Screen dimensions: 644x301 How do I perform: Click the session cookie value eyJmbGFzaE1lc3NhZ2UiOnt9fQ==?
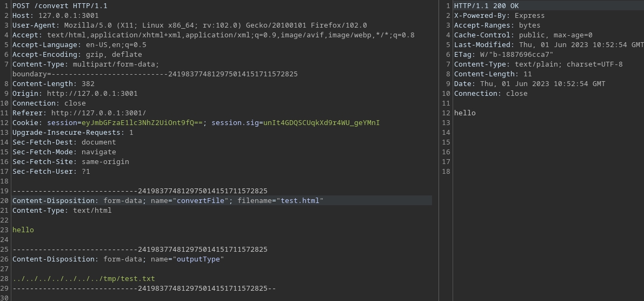click(x=142, y=123)
